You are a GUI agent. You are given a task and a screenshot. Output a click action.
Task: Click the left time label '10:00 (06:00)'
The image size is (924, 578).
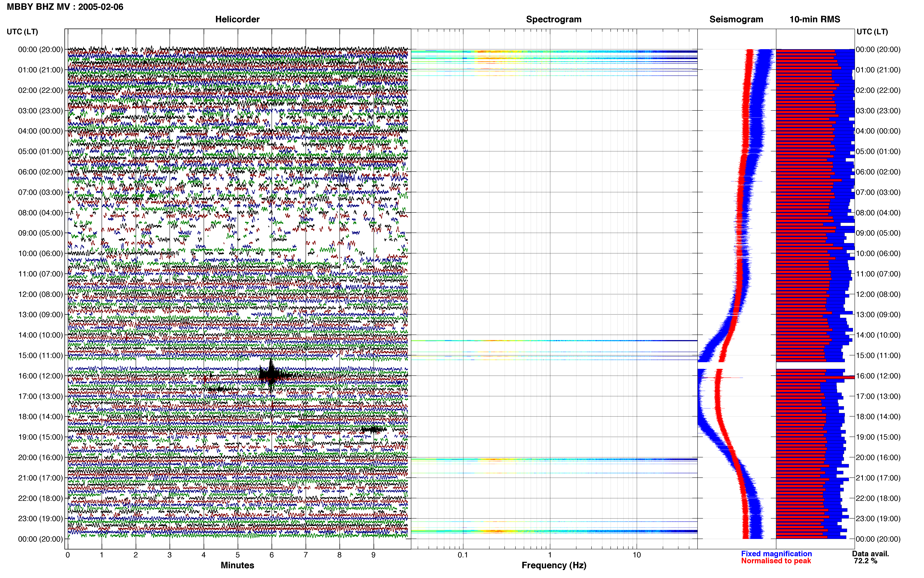click(40, 253)
